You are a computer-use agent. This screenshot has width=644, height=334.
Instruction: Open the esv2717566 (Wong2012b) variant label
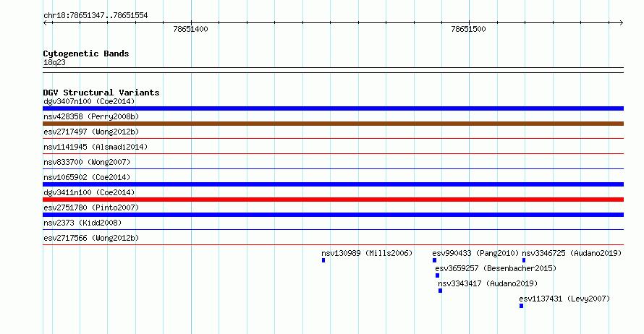(91, 238)
